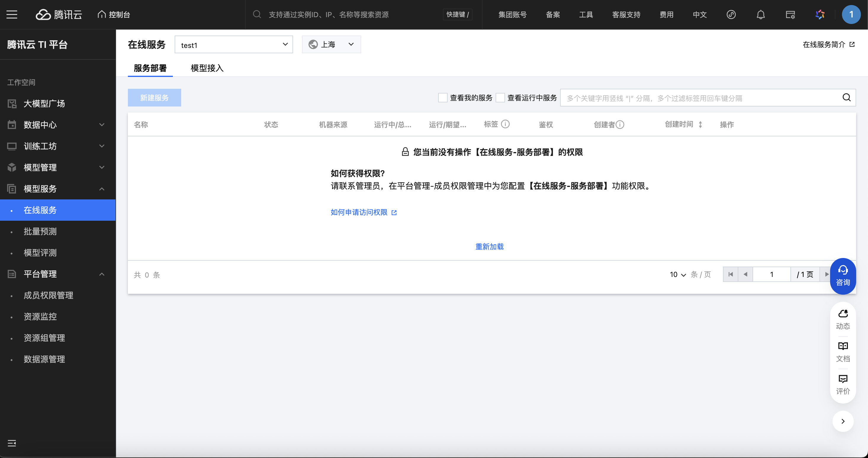Click the notification bell icon
Screen dimensions: 868x458
tap(761, 14)
